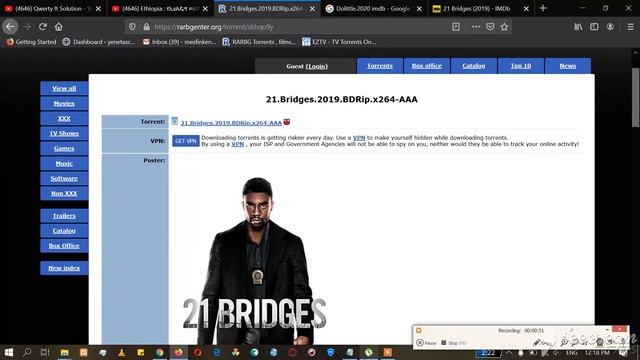Viewport: 640px width, 360px height.
Task: Select Games in the sidebar
Action: click(x=64, y=149)
